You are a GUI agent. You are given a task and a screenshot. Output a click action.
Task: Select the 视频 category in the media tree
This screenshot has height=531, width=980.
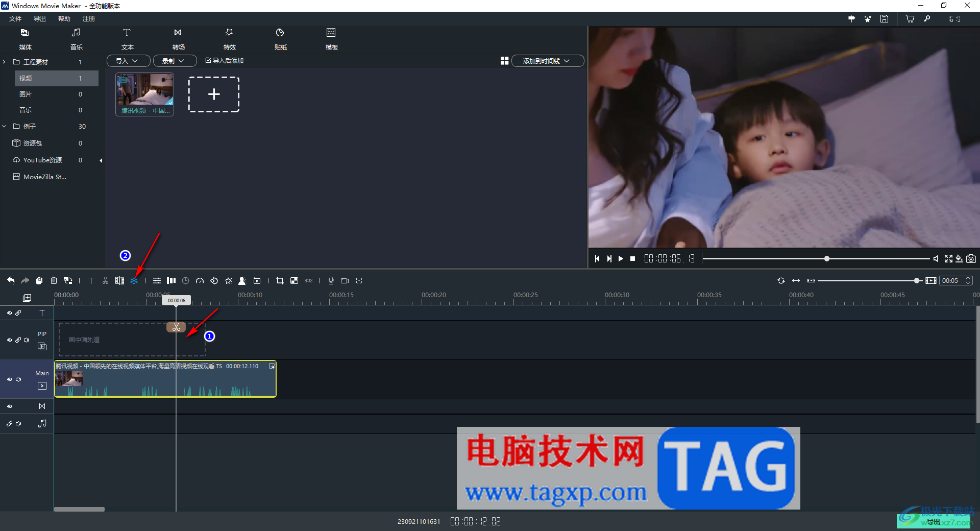[56, 78]
